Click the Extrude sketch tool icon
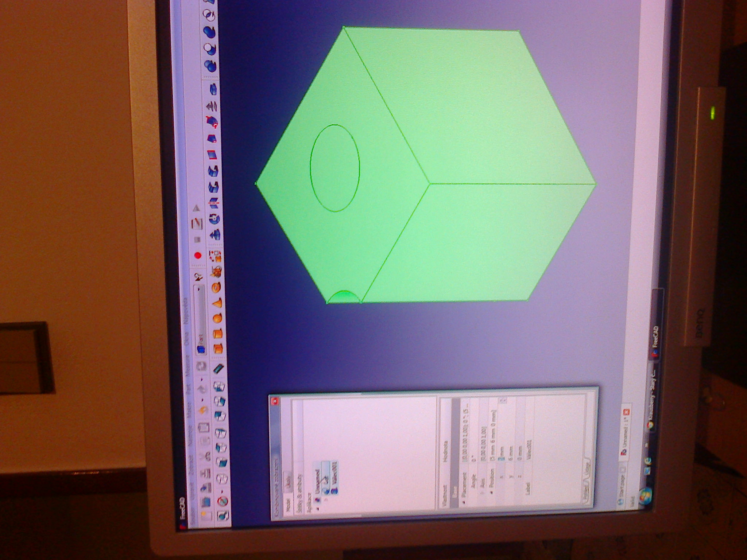 point(215,235)
